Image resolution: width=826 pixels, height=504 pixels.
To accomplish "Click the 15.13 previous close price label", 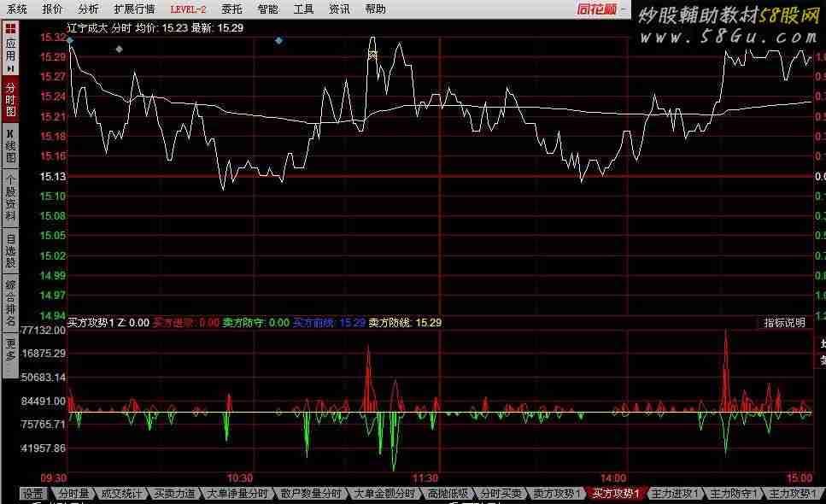I will pyautogui.click(x=53, y=177).
